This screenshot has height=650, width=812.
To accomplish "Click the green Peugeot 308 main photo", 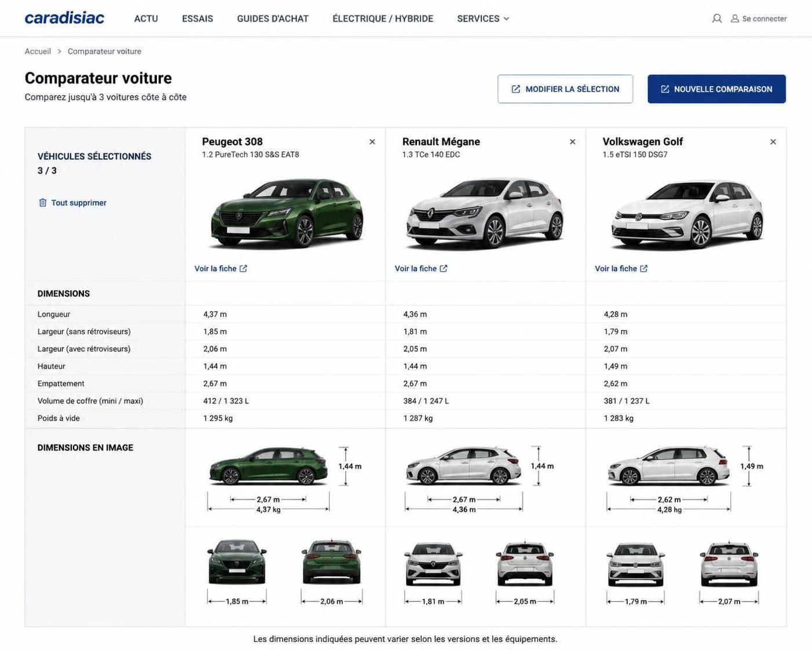I will 286,214.
